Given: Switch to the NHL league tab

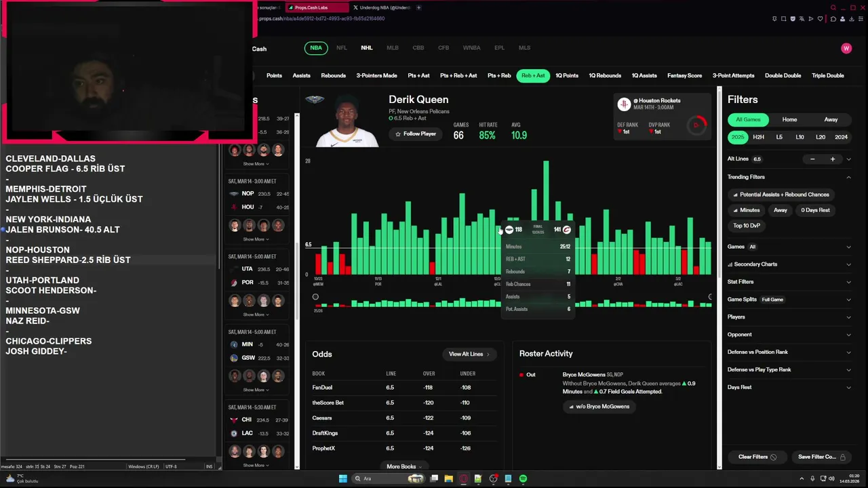Looking at the screenshot, I should click(367, 48).
